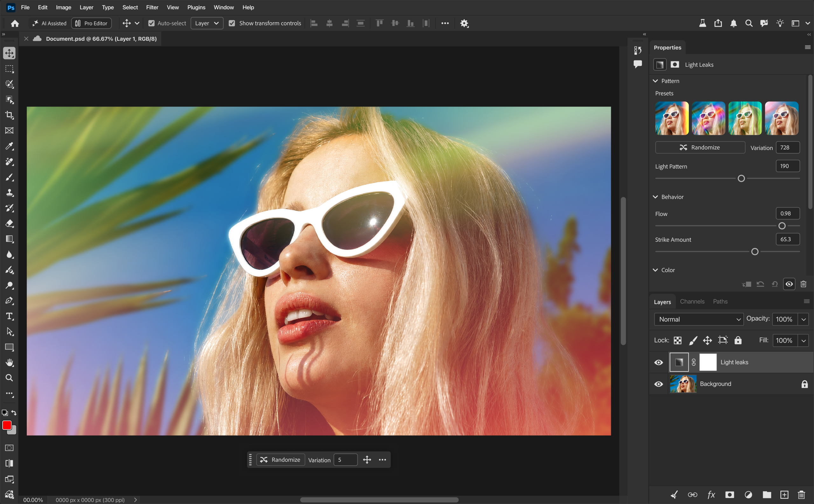Select the Eraser tool
This screenshot has width=814, height=504.
click(9, 223)
